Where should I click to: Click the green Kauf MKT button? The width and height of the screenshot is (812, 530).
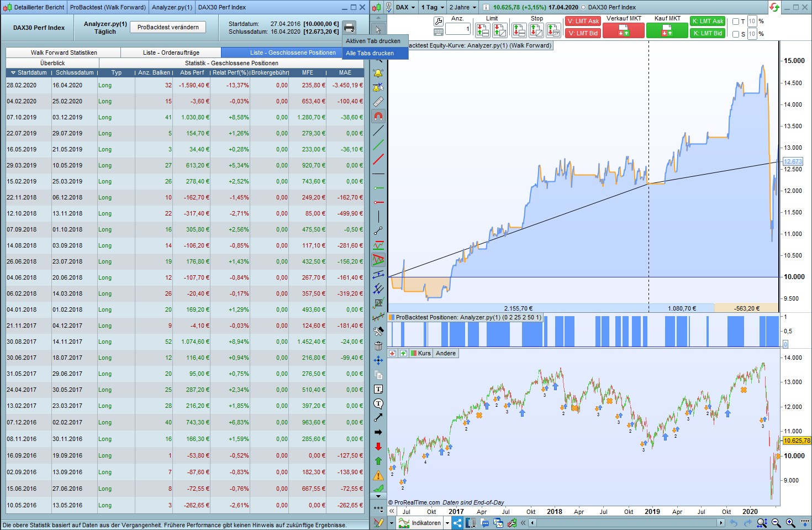(667, 31)
